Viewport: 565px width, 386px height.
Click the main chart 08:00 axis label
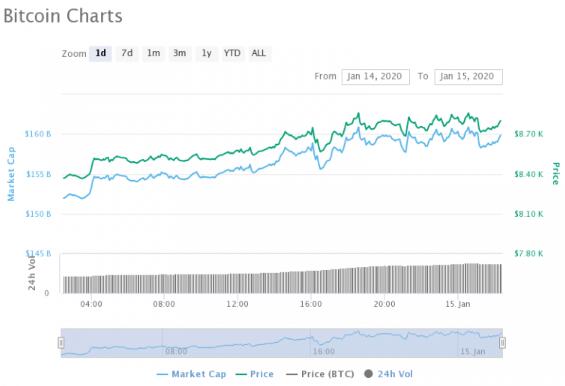164,304
